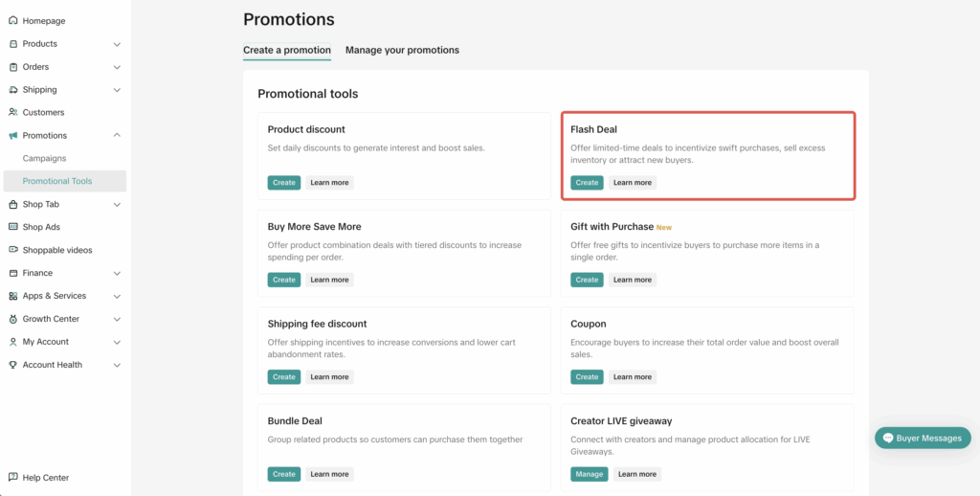Click the Help Center icon

[13, 478]
